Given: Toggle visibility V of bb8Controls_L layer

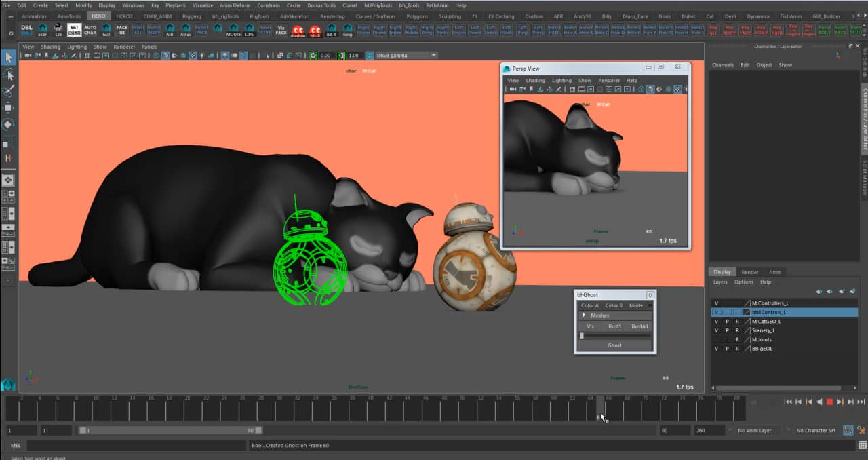Looking at the screenshot, I should (716, 312).
